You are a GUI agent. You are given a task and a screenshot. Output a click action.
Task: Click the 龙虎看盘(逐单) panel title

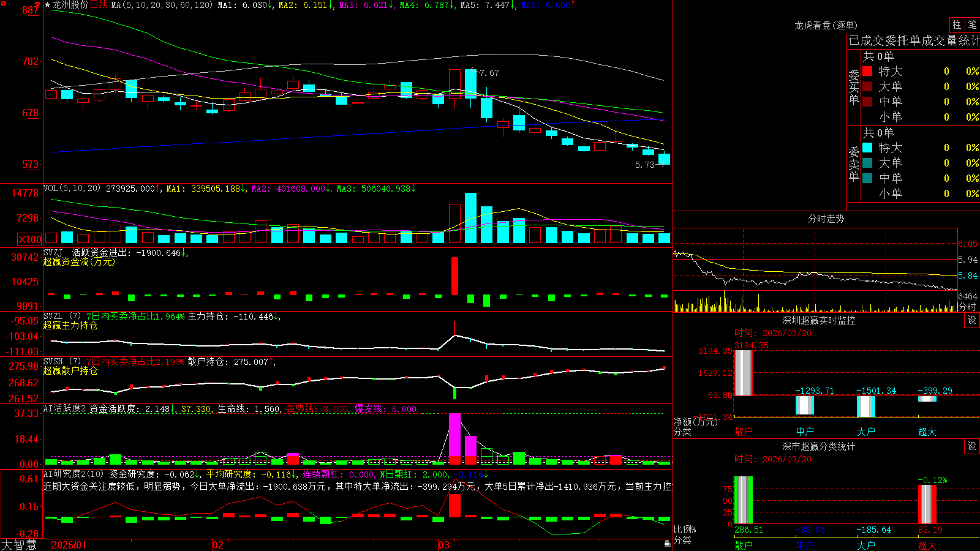tap(826, 25)
